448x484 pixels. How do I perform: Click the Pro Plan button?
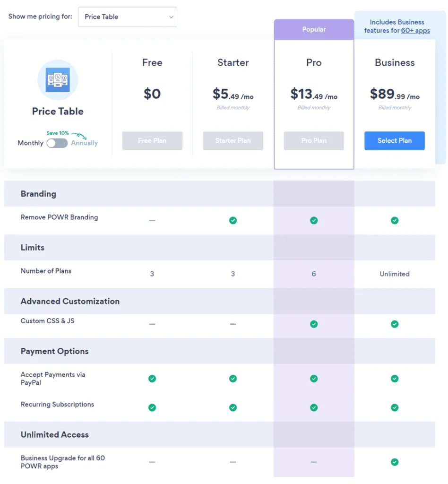(x=314, y=140)
